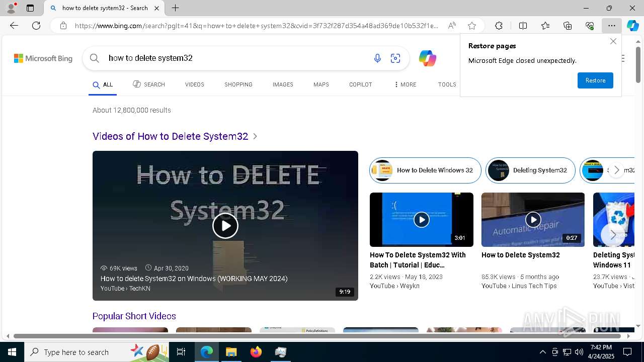The height and width of the screenshot is (362, 644).
Task: Click the Restore button
Action: 595,80
